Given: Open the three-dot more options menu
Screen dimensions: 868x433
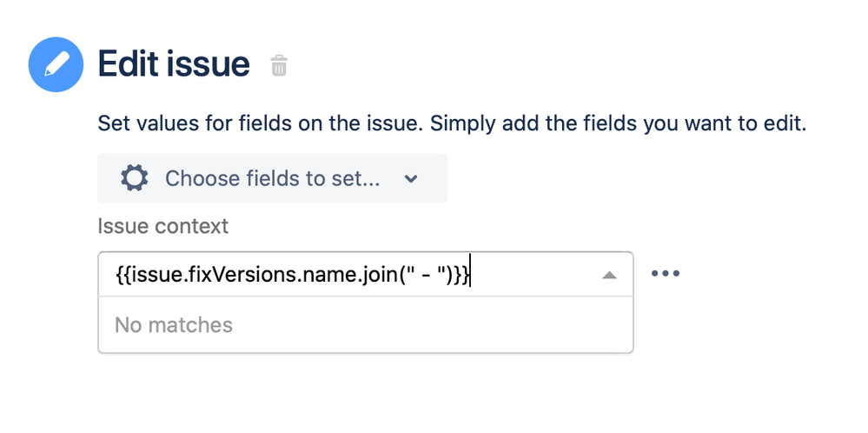Looking at the screenshot, I should (666, 274).
